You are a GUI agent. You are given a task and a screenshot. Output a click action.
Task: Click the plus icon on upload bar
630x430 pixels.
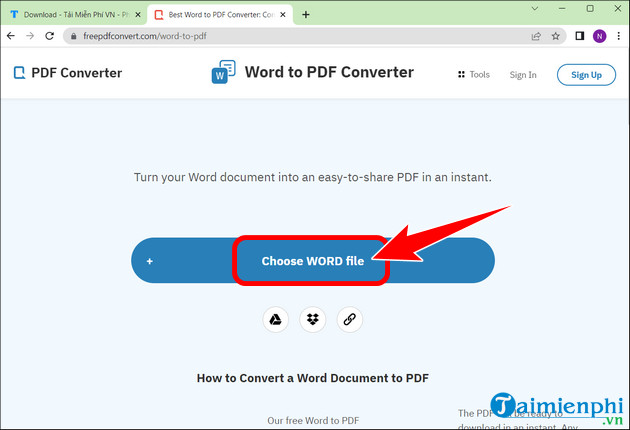click(x=149, y=262)
